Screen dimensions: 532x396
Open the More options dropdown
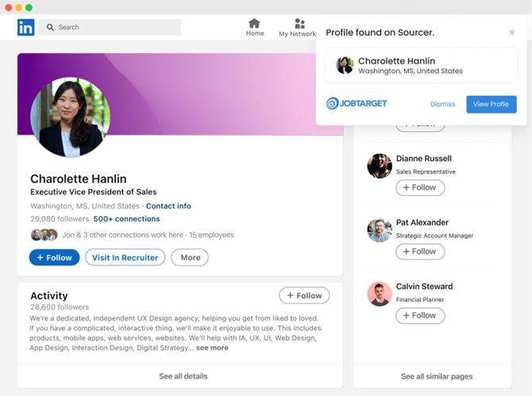click(190, 257)
